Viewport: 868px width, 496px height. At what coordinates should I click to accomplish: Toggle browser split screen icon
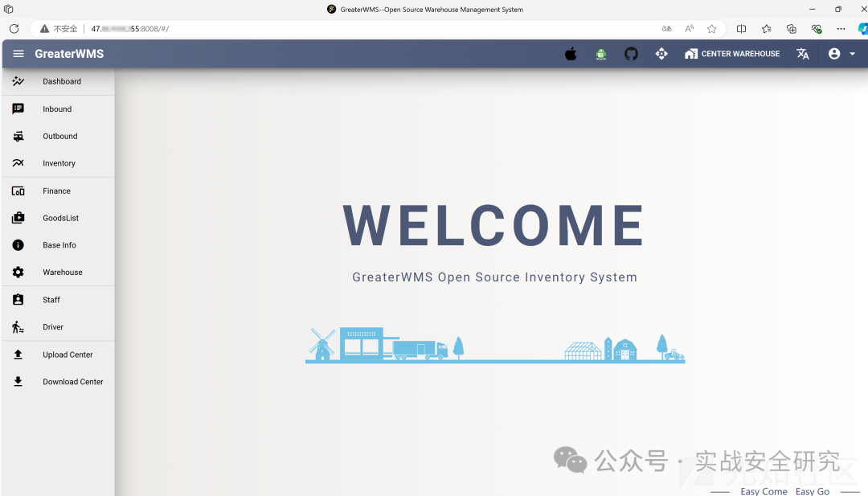pyautogui.click(x=741, y=29)
